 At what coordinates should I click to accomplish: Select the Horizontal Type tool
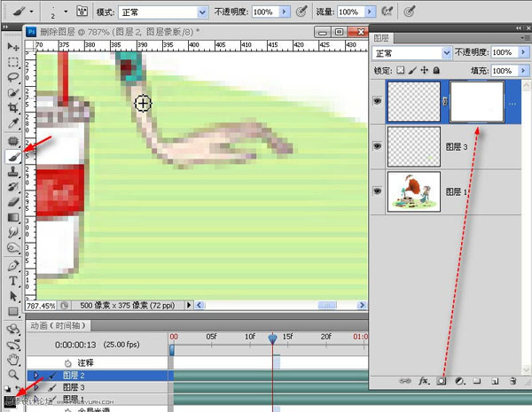click(x=12, y=281)
